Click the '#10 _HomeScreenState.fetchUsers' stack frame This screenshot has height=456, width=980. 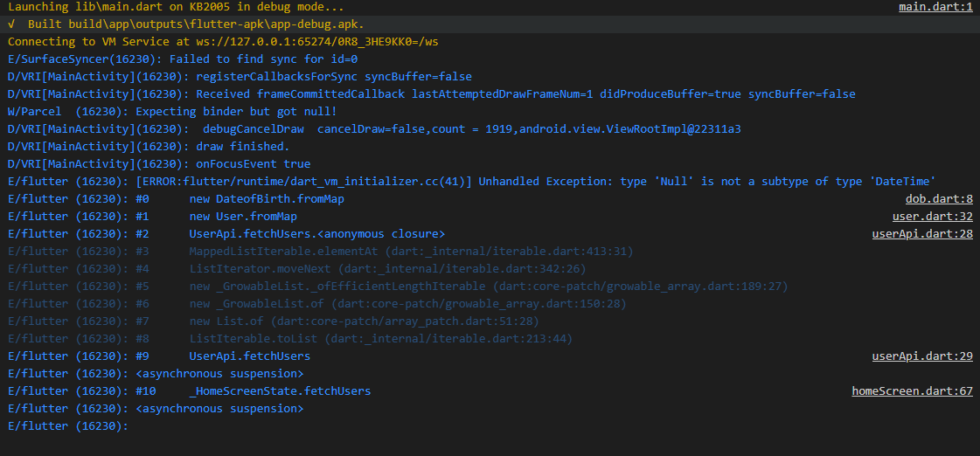coord(190,391)
